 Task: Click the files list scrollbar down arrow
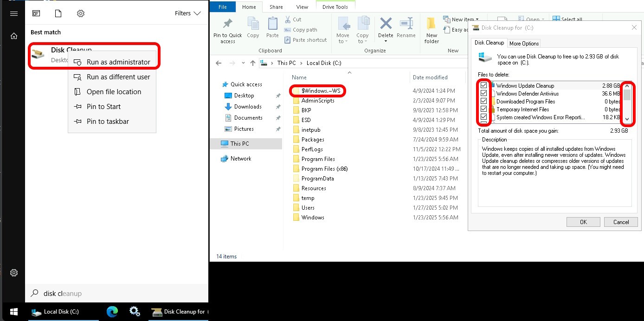coord(627,119)
